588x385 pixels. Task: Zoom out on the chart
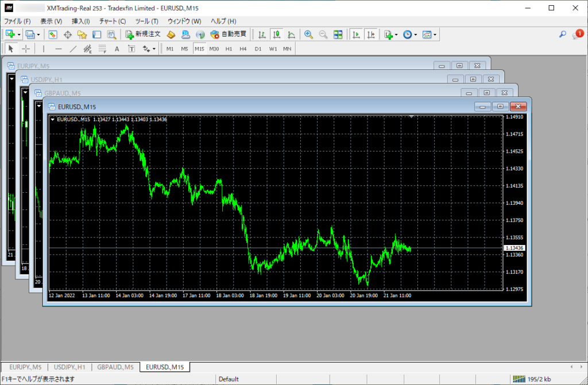coord(323,34)
